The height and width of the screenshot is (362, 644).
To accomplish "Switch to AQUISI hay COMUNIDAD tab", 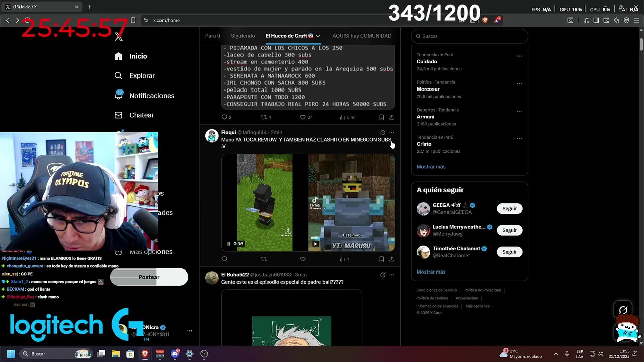I will click(x=362, y=36).
